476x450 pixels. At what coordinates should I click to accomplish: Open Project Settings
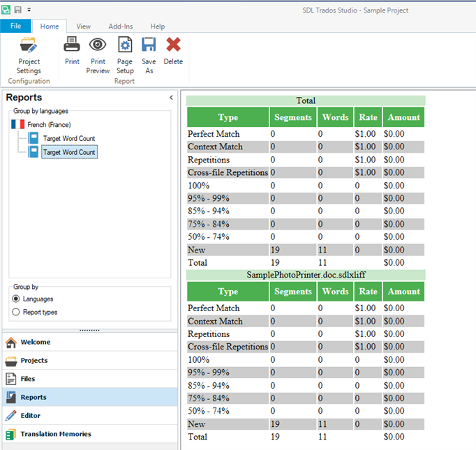point(29,56)
